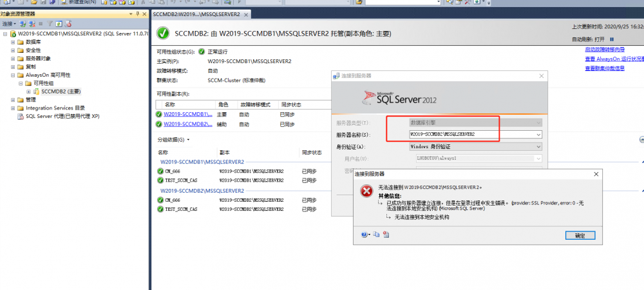
Task: Select the 服务器对象 tree item
Action: click(38, 59)
